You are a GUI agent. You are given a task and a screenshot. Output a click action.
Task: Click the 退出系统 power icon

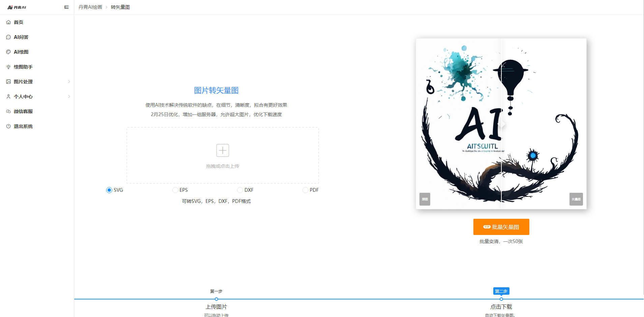pyautogui.click(x=8, y=126)
